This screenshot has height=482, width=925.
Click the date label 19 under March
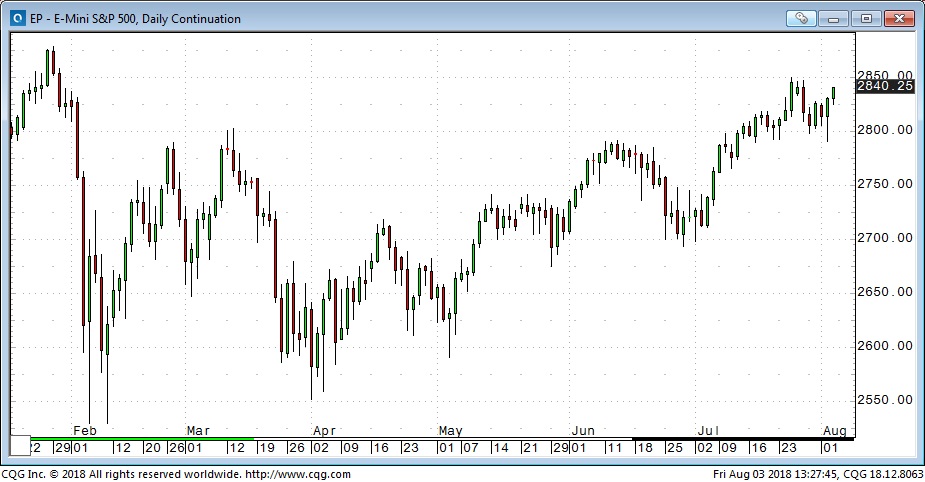pyautogui.click(x=267, y=448)
